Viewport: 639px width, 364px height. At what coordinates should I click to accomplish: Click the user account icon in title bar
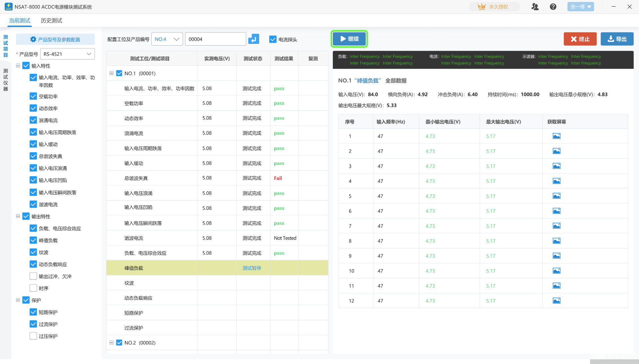click(535, 7)
